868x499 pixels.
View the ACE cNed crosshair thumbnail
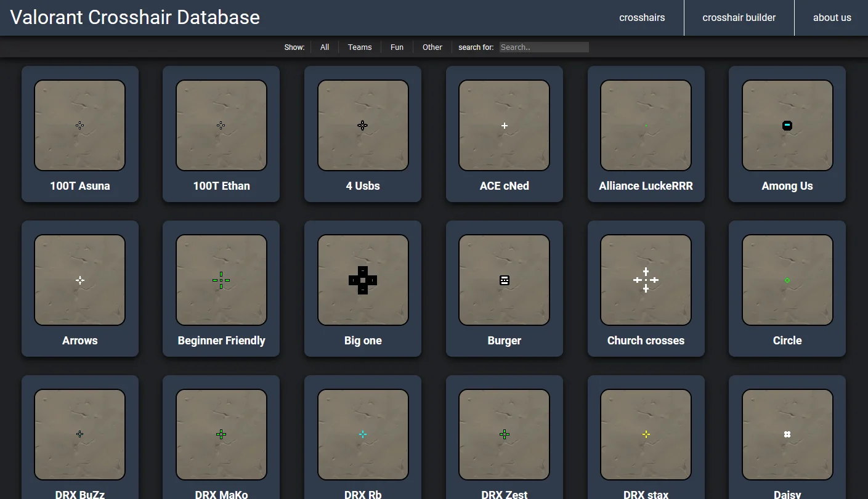pyautogui.click(x=504, y=125)
